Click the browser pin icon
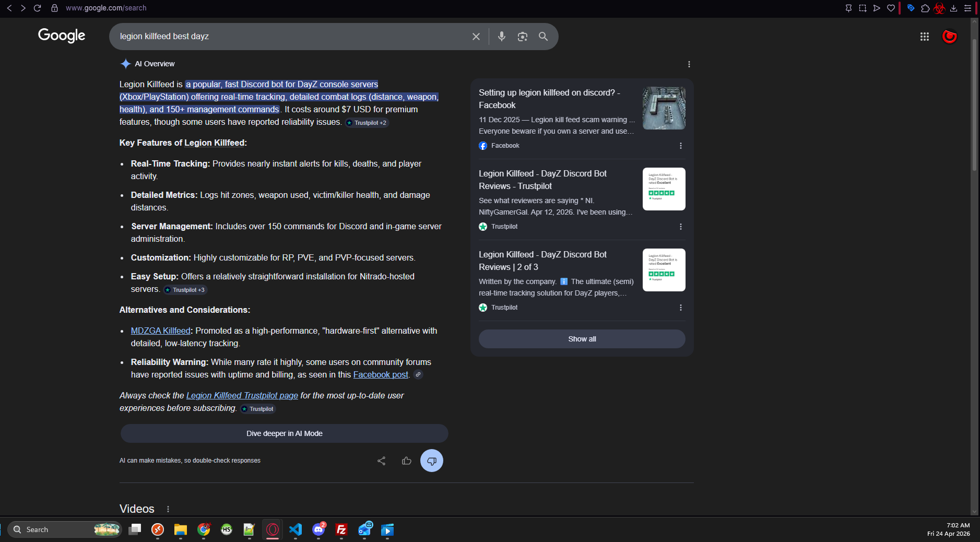Viewport: 980px width, 542px height. click(x=848, y=8)
